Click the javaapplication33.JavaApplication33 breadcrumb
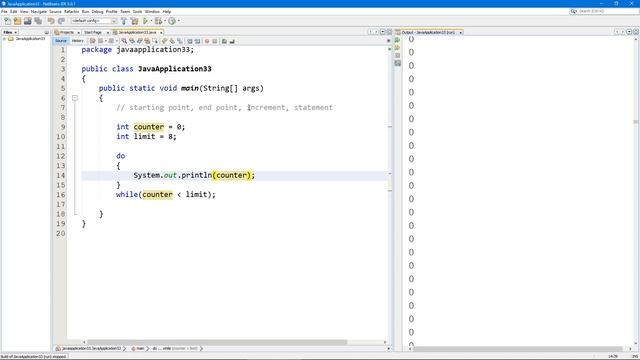640x360 pixels. pos(89,349)
